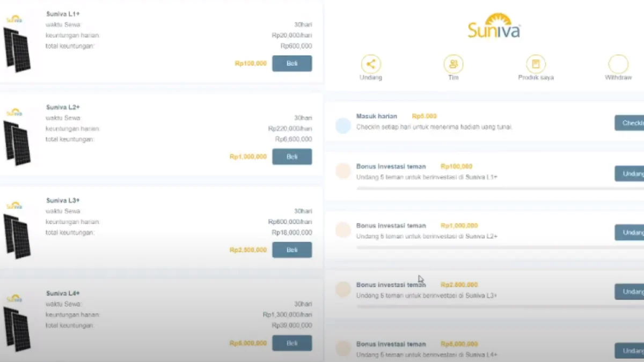Image resolution: width=644 pixels, height=362 pixels.
Task: Select the Suniva L3+ solar panel thumbnail
Action: coord(17,236)
